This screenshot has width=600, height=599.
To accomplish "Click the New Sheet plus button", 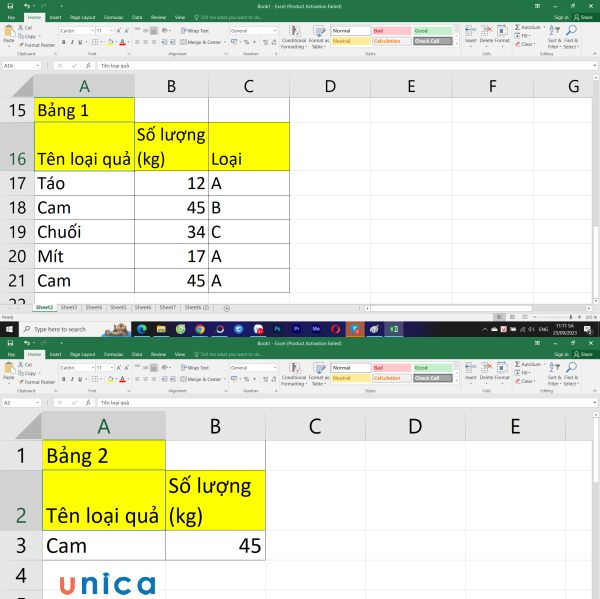I will (227, 308).
